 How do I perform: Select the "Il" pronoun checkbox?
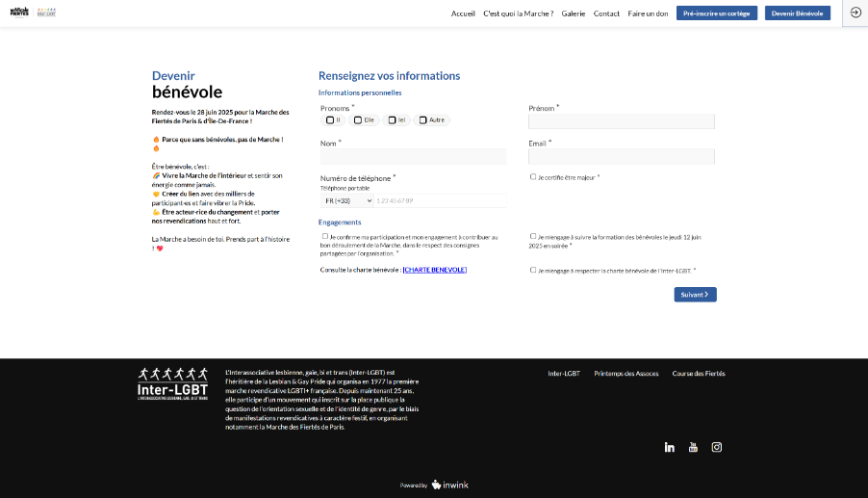[x=330, y=120]
